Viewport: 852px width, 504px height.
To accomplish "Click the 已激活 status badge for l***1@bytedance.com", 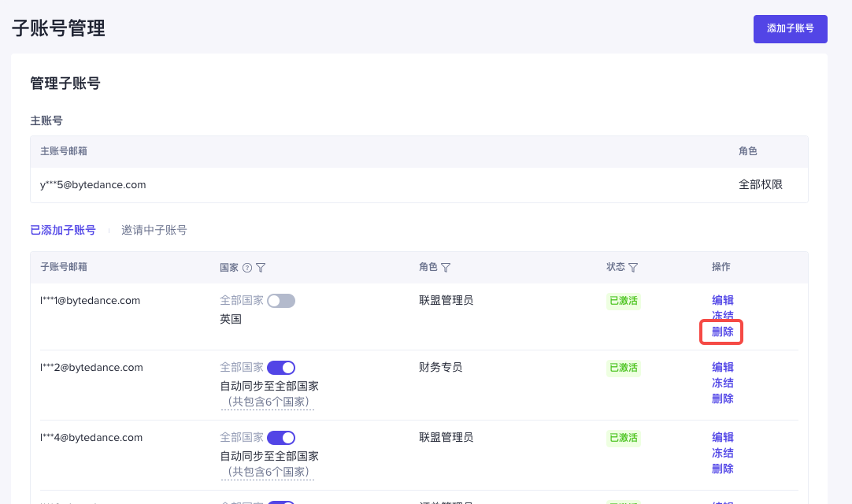I will click(623, 301).
